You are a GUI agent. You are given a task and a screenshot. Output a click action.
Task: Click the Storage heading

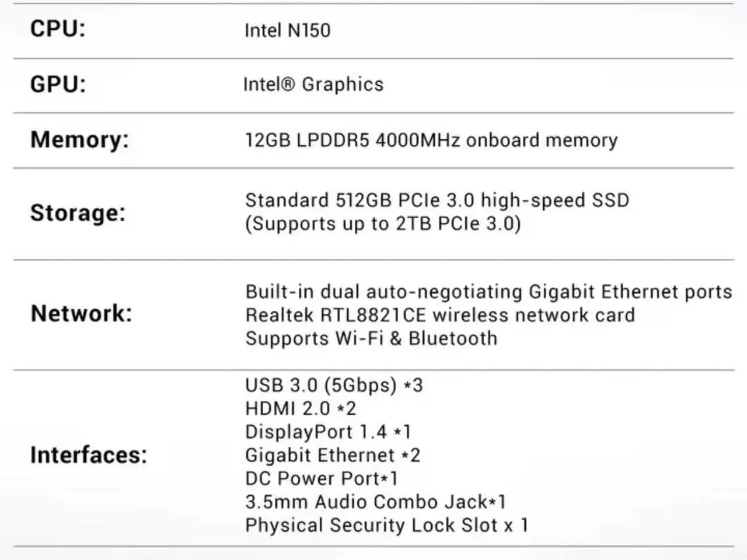78,213
